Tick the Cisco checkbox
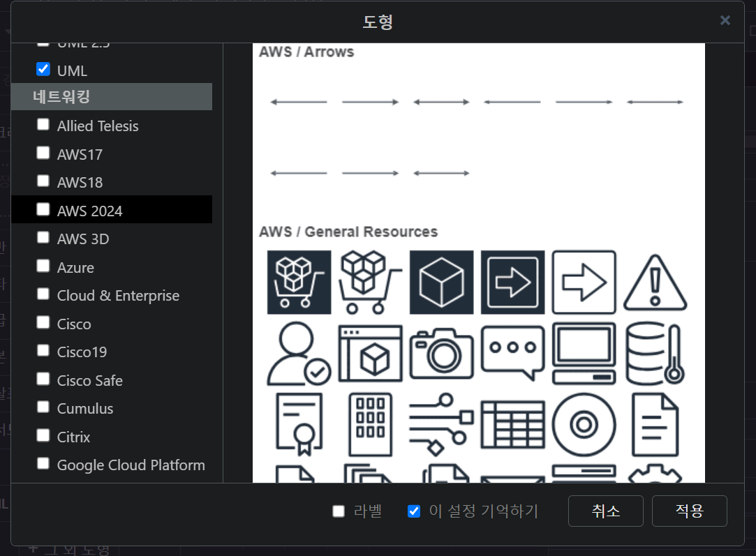The height and width of the screenshot is (556, 756). click(x=43, y=322)
